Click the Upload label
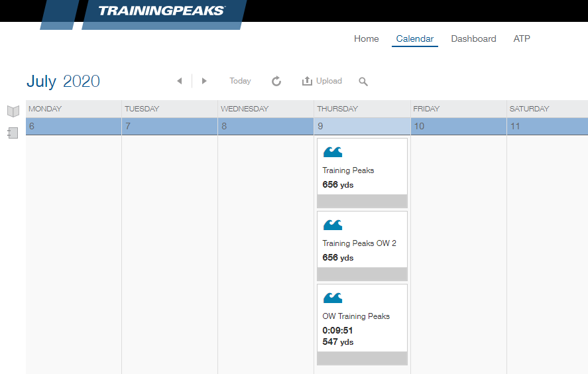 pos(329,81)
